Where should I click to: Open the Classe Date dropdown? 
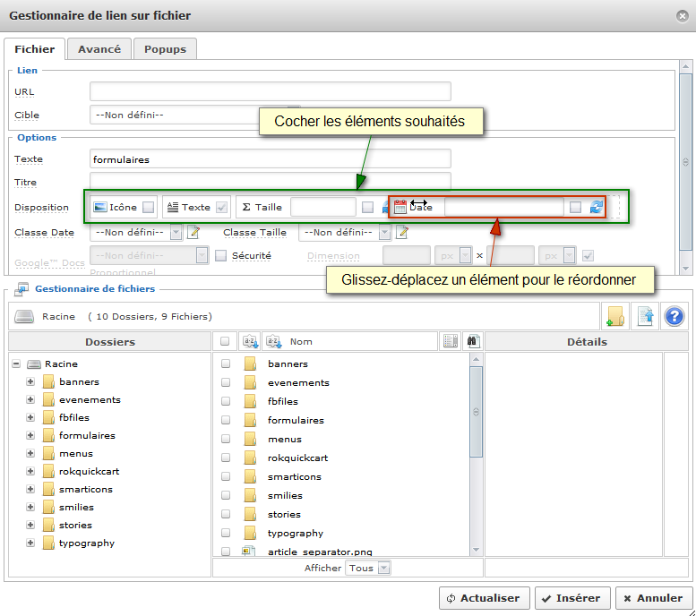point(176,233)
